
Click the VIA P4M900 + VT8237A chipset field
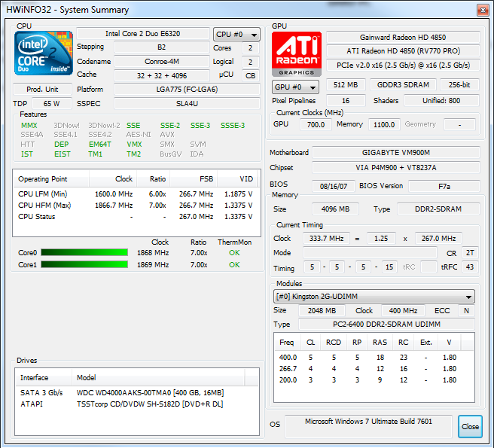click(395, 167)
